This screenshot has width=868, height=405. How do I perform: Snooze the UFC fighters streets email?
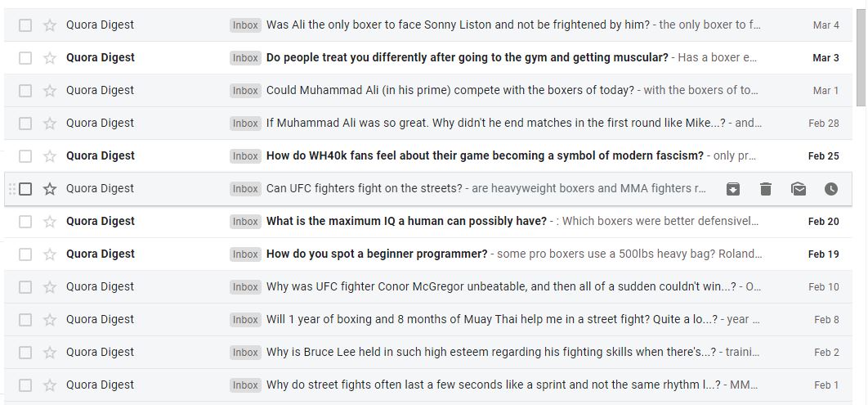(831, 189)
